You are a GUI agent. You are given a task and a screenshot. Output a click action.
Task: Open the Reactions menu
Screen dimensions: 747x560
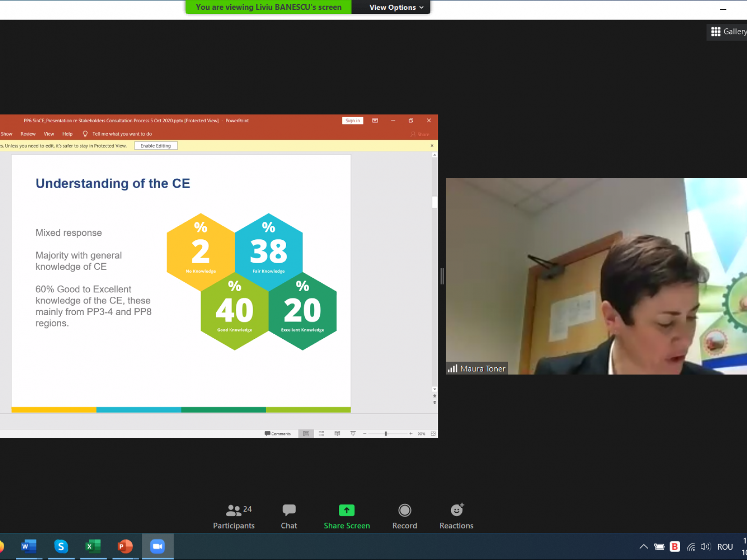click(x=456, y=517)
